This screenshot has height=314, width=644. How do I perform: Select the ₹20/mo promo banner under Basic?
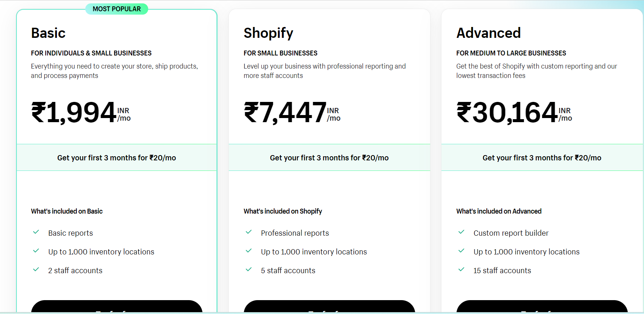tap(116, 157)
